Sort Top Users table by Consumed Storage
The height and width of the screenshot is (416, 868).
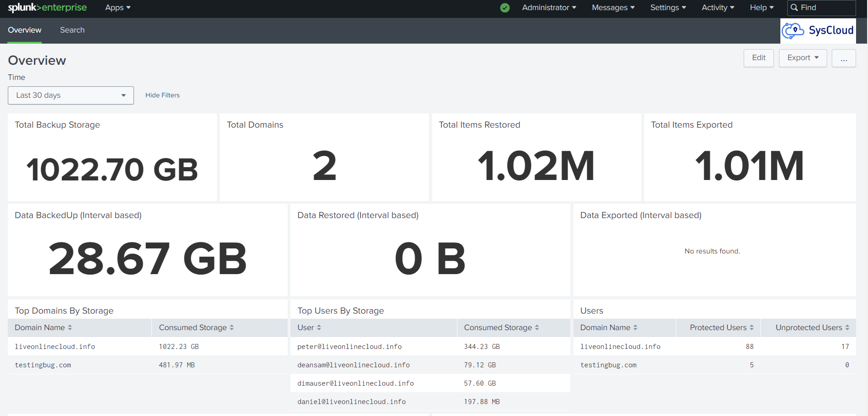tap(501, 327)
